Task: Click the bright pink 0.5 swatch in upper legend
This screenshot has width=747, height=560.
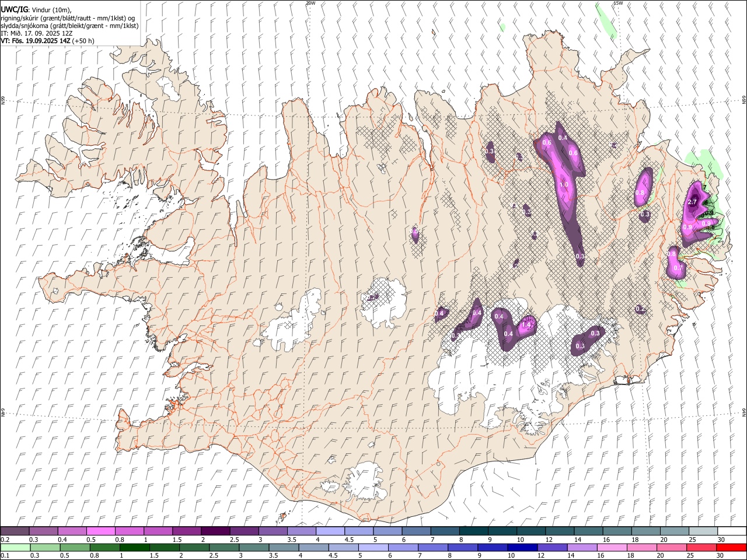Action: click(100, 531)
